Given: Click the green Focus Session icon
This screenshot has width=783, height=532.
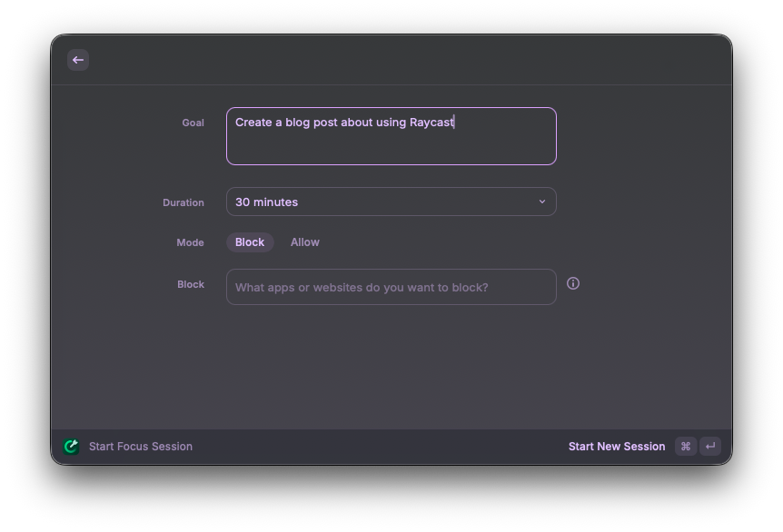Looking at the screenshot, I should pyautogui.click(x=72, y=447).
